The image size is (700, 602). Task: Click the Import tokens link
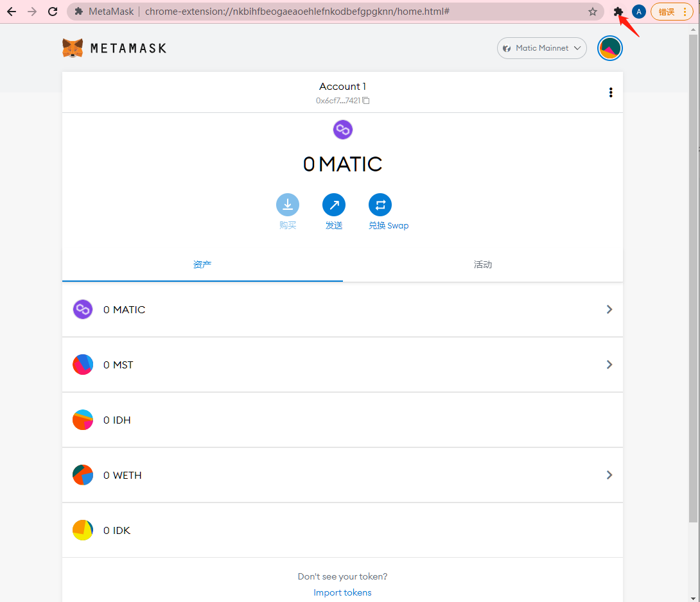click(x=342, y=592)
